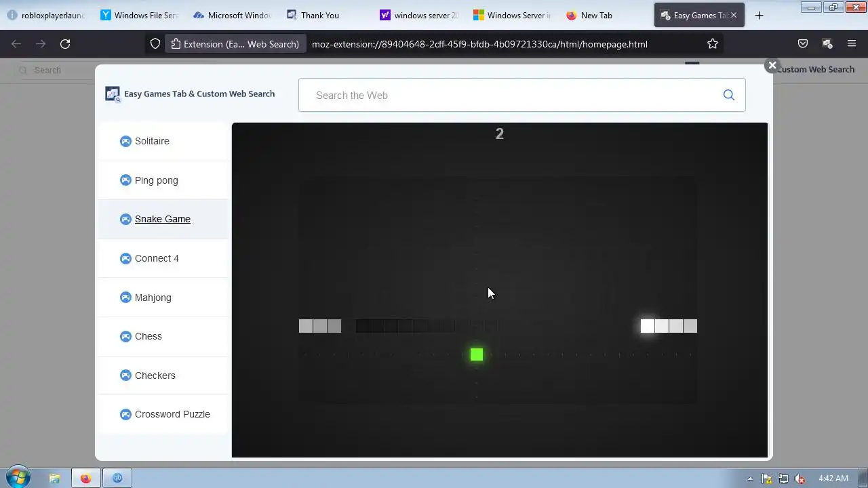
Task: Switch to the robloxplayerlauncher tab
Action: (x=46, y=15)
